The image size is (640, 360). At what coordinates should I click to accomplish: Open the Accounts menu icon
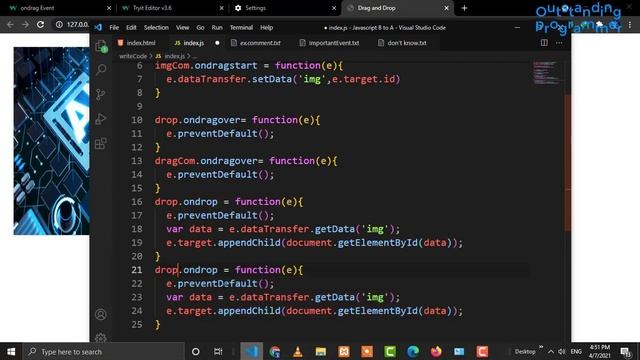click(101, 314)
